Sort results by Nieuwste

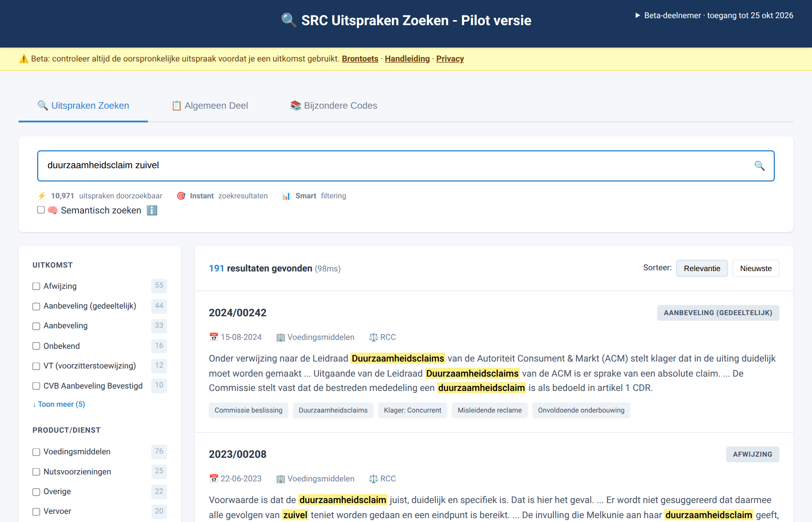point(756,268)
